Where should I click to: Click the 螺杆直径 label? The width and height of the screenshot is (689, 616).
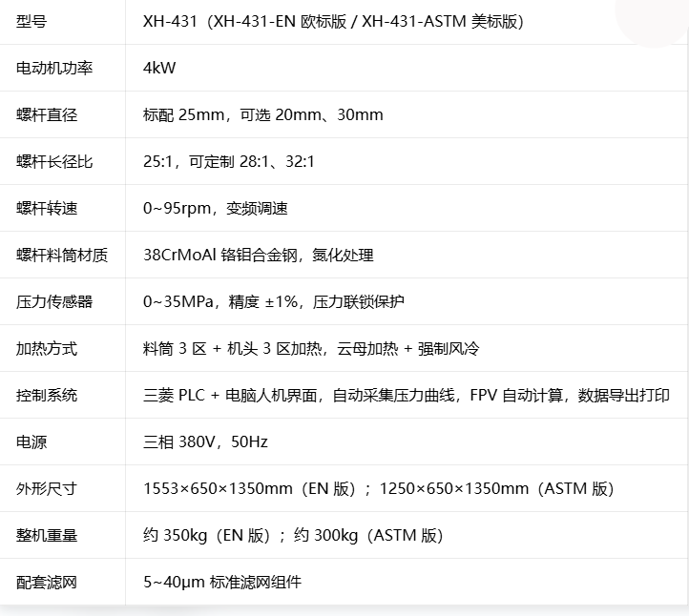pos(47,115)
